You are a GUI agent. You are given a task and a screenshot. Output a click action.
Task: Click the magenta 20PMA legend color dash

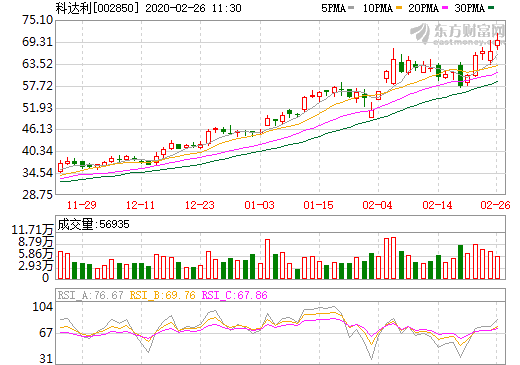pyautogui.click(x=445, y=8)
